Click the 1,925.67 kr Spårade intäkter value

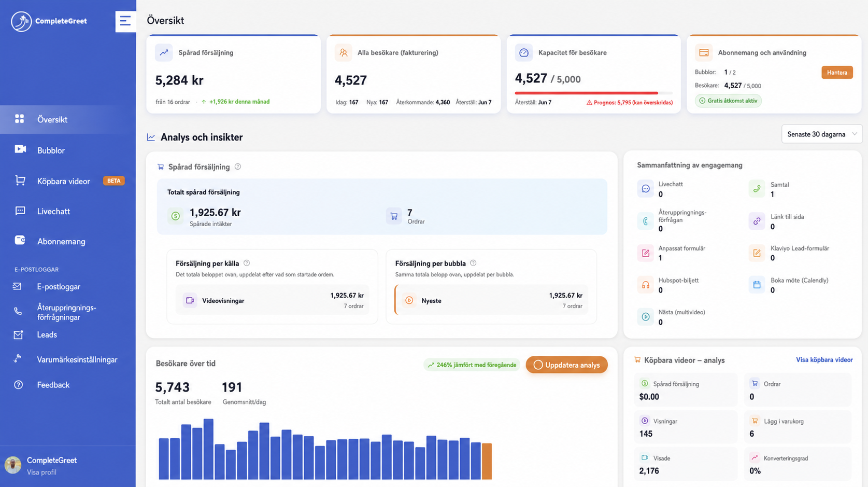point(215,213)
